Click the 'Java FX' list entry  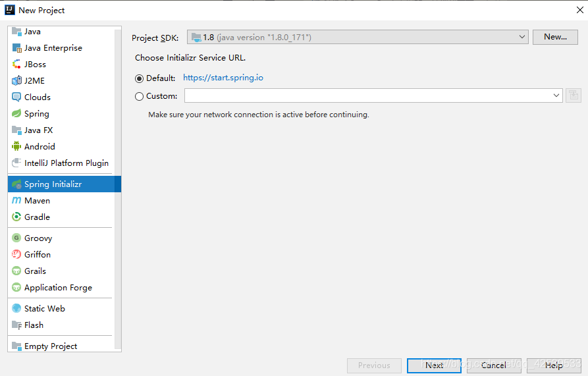(x=61, y=130)
